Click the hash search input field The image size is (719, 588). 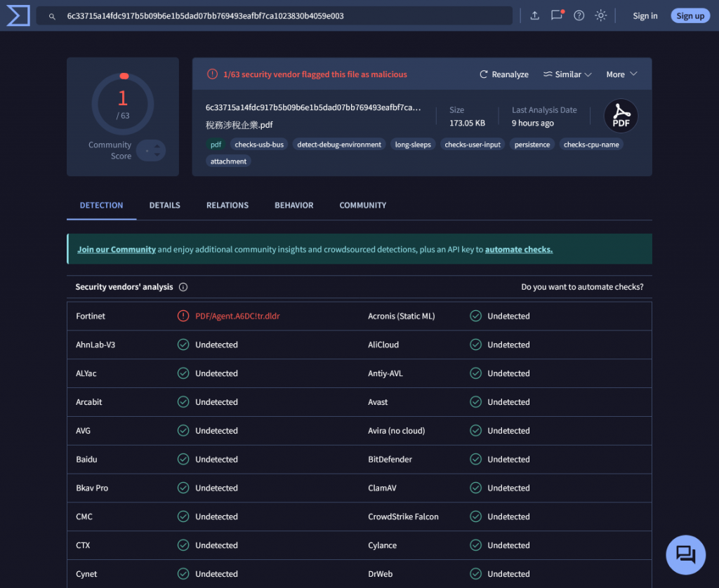[x=275, y=15]
